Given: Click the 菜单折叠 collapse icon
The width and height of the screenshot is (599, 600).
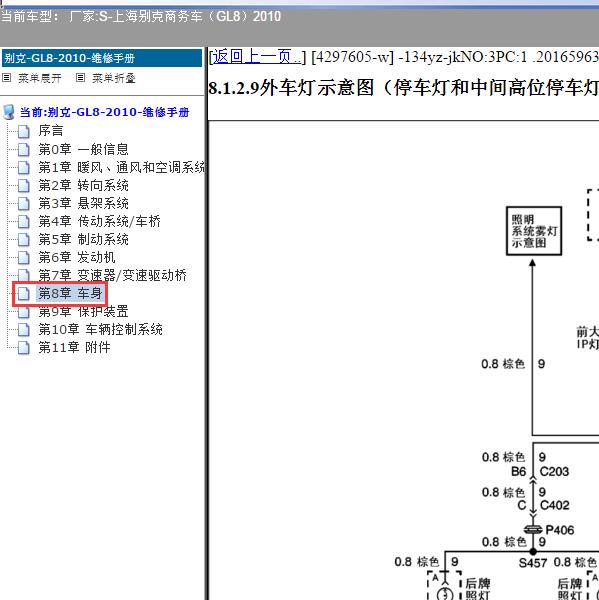Looking at the screenshot, I should pos(80,78).
